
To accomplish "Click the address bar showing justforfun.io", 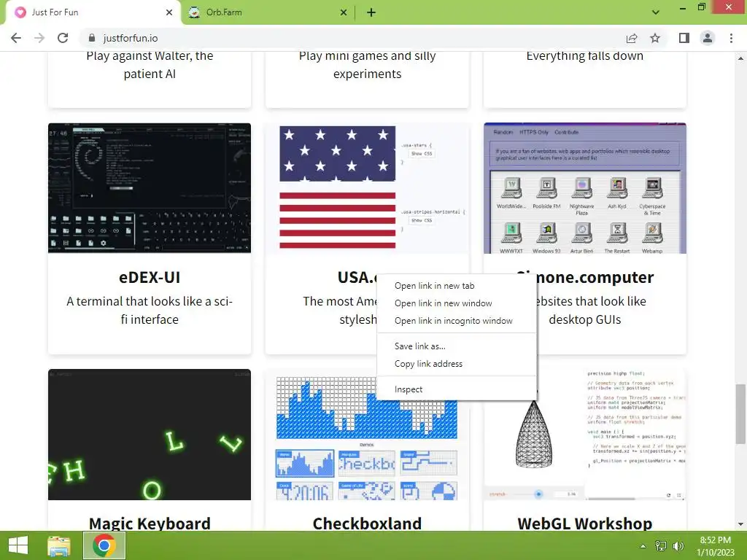I will [352, 38].
